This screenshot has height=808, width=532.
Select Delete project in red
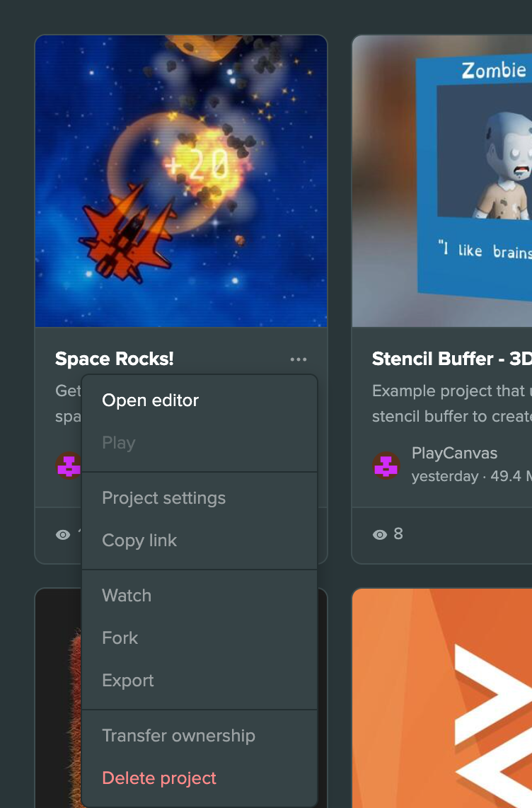pyautogui.click(x=199, y=778)
